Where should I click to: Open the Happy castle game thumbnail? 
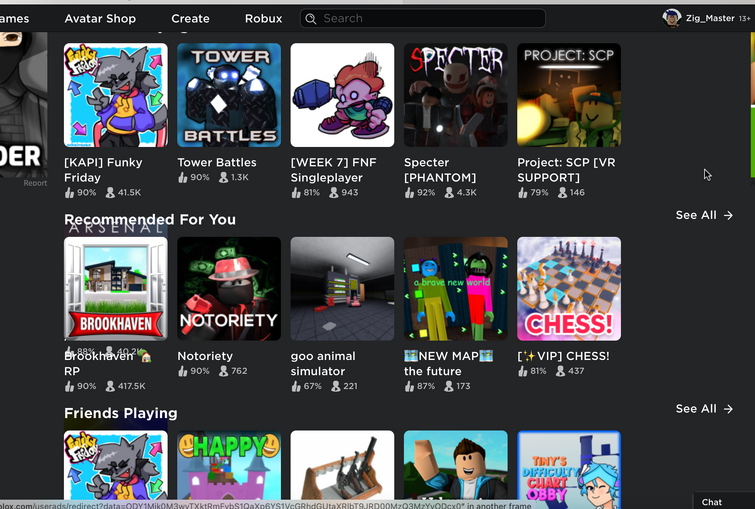point(229,465)
